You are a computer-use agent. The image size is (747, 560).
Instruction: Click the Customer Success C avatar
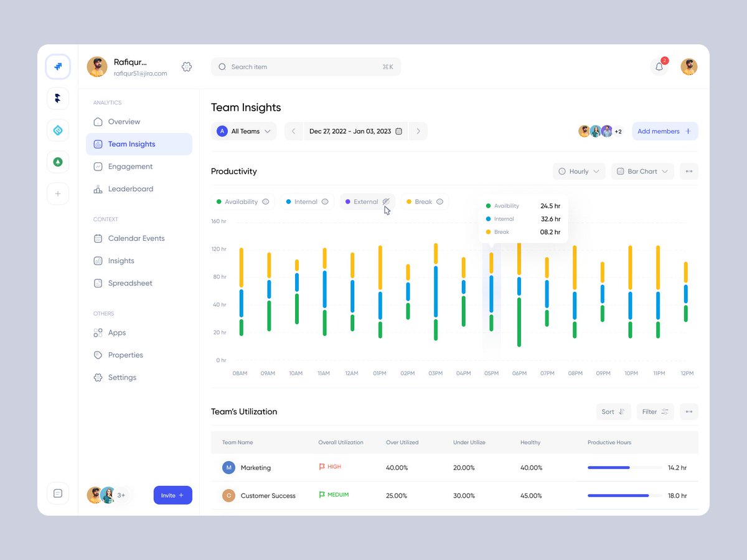point(229,496)
